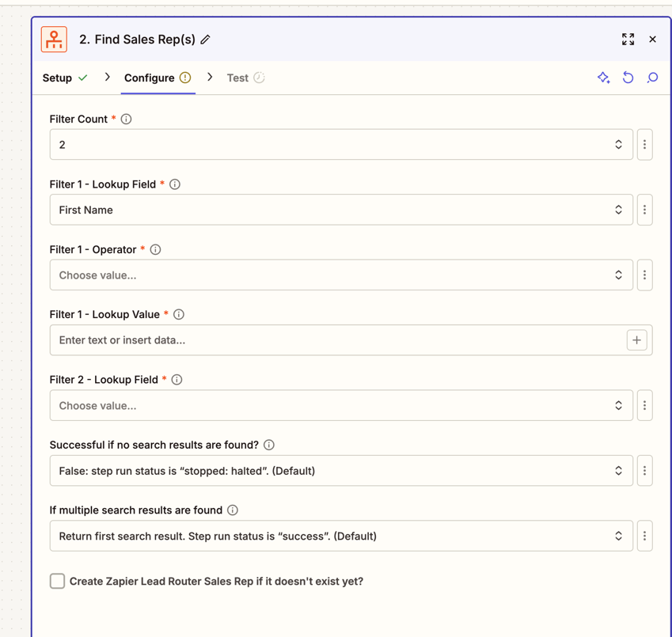Click the info icon beside 'If multiple search results are found'

[x=232, y=510]
